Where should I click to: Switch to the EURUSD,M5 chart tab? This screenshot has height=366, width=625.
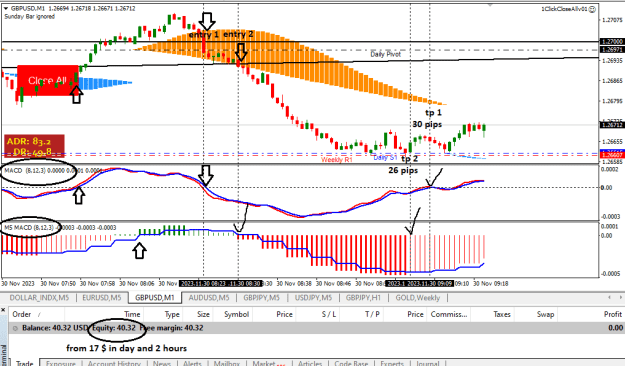click(x=102, y=298)
